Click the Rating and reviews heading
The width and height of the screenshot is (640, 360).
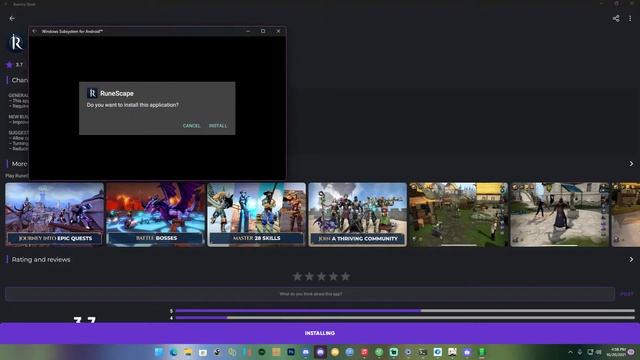41,260
